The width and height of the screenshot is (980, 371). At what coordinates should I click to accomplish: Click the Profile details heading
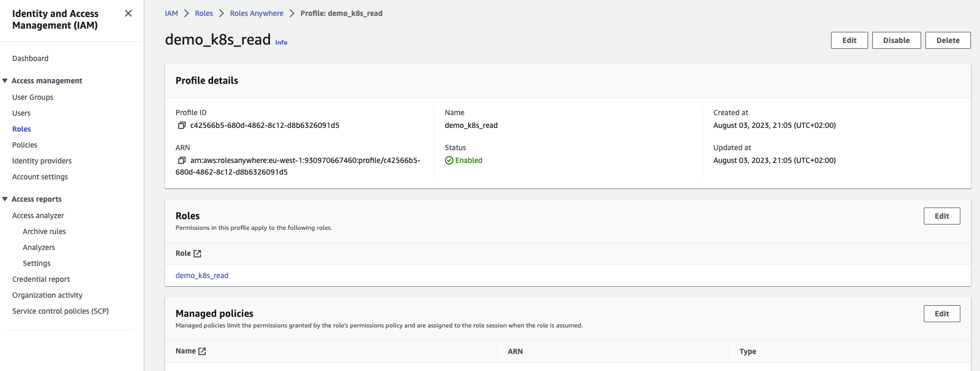pos(207,81)
